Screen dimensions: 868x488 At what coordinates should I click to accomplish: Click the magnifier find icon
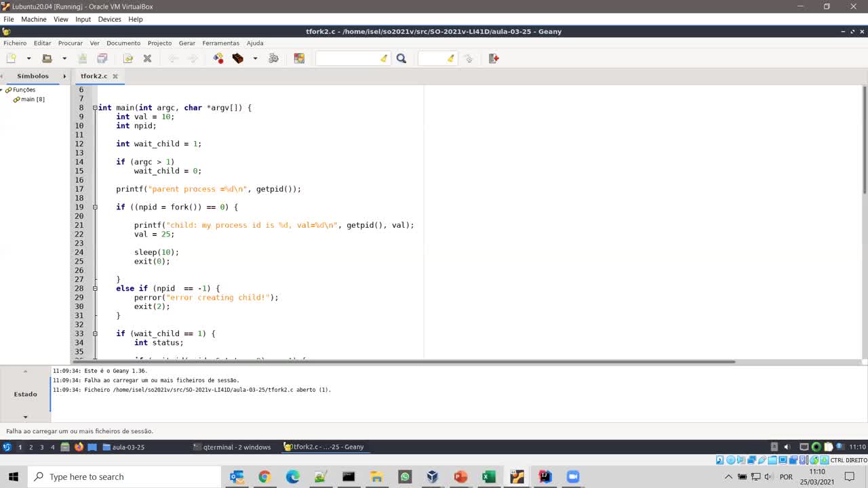(401, 58)
